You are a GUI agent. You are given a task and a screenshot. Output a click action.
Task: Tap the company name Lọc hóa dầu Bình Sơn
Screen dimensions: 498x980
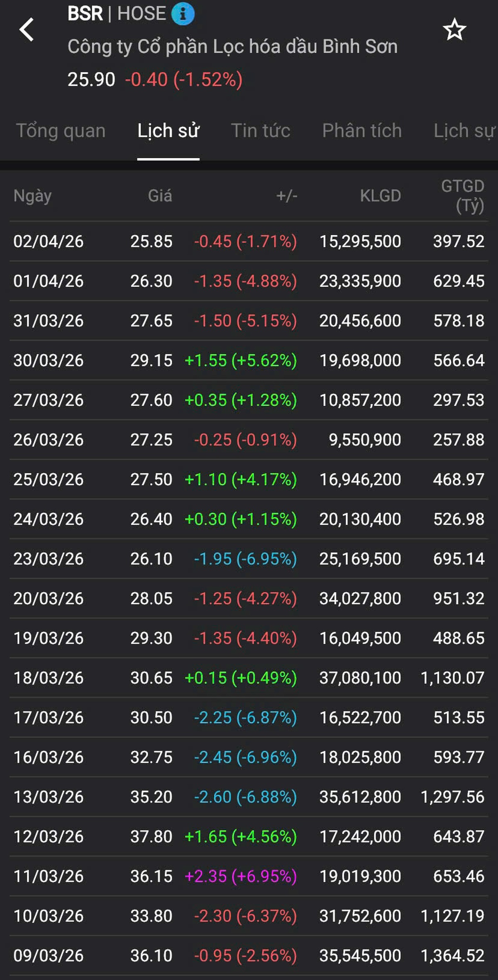(x=232, y=46)
